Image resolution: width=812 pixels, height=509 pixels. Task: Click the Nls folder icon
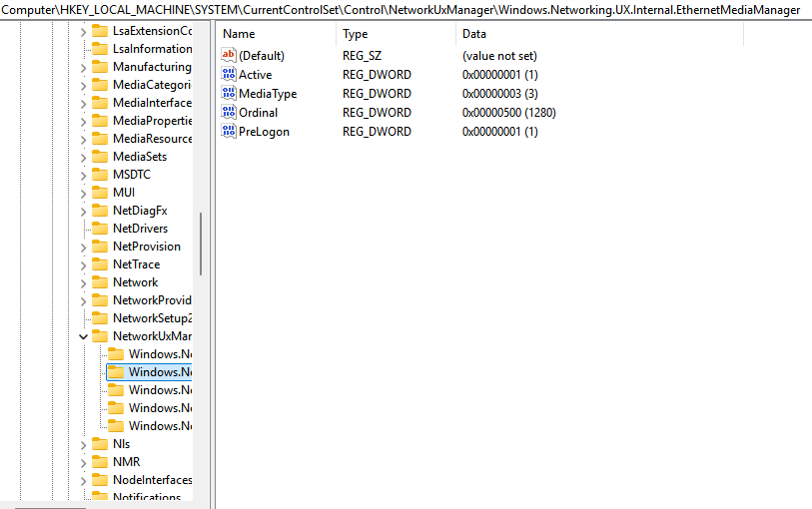pos(100,444)
